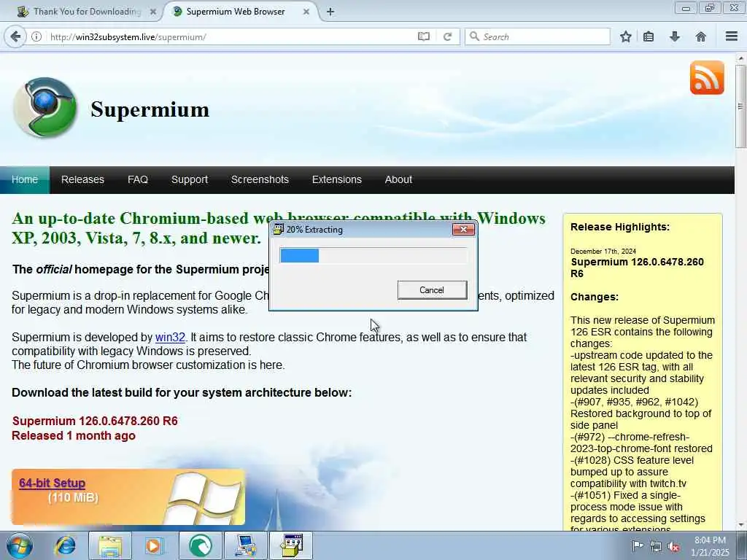
Task: Open Windows Explorer folder in taskbar
Action: tap(110, 545)
